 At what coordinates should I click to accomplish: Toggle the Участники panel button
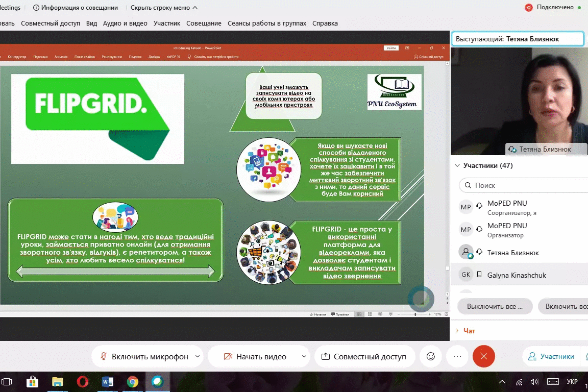coord(551,356)
